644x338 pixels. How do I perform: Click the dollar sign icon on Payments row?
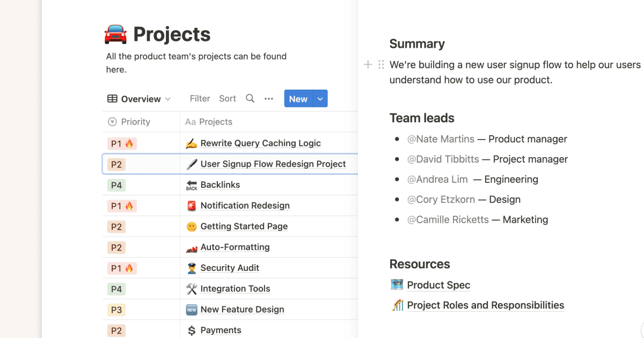tap(192, 330)
